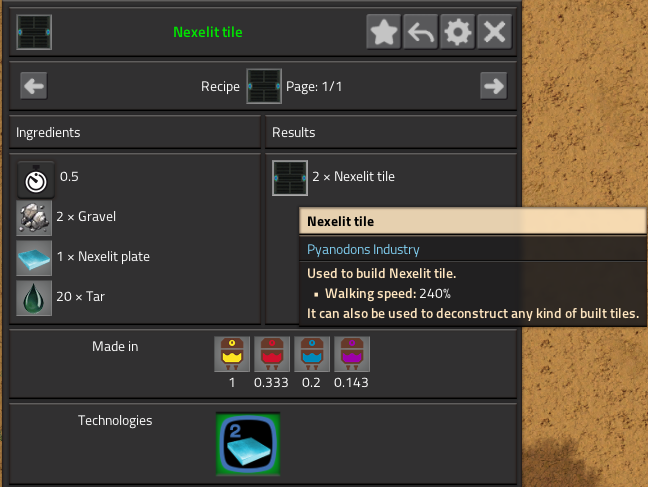Click the Nexelit tile window title

click(x=208, y=32)
